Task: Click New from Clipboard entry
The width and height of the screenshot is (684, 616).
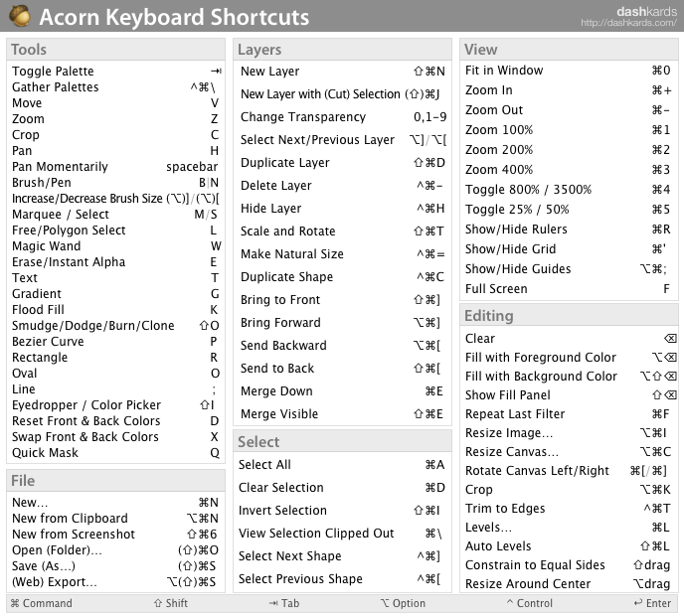Action: [115, 519]
